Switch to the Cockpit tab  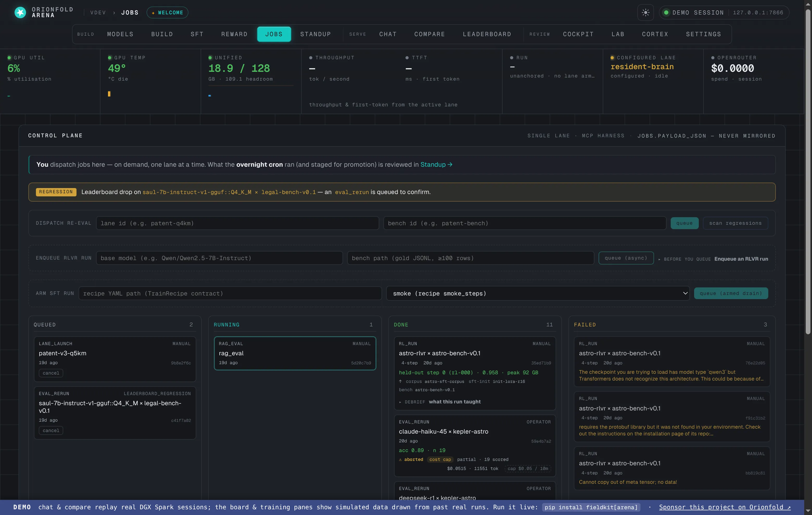click(578, 34)
